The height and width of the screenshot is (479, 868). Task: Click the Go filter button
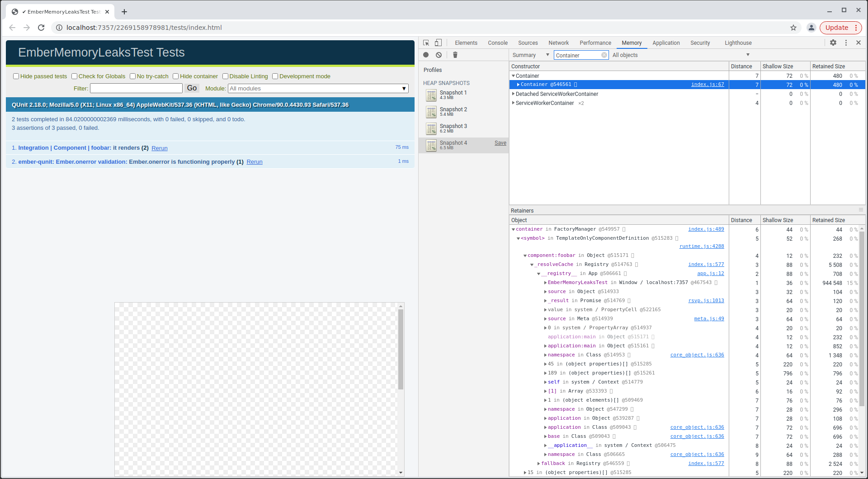coord(192,88)
